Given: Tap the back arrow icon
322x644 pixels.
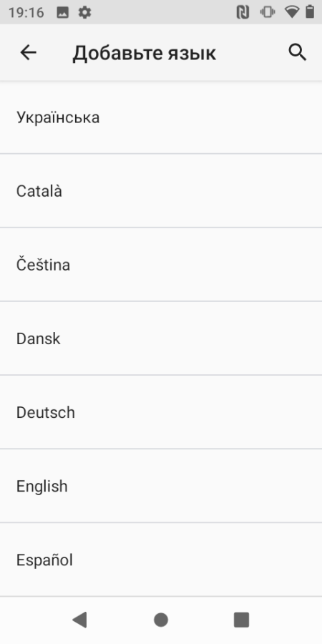Looking at the screenshot, I should pos(29,52).
